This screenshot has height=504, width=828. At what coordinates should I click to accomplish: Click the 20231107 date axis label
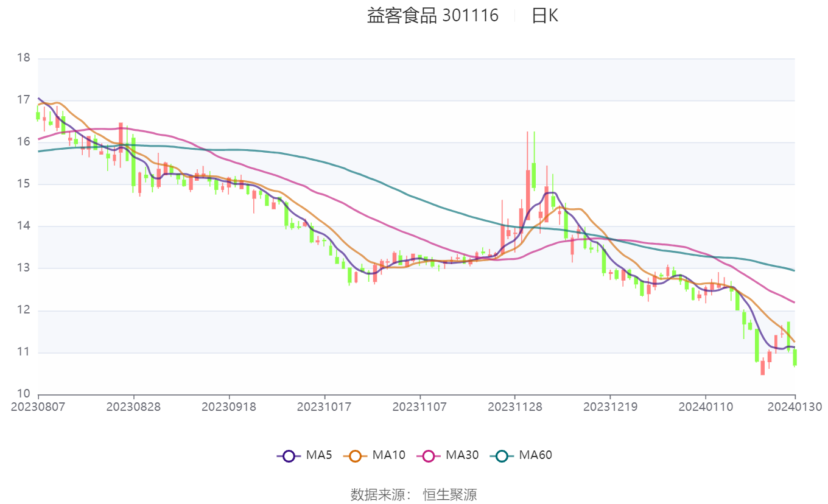pyautogui.click(x=420, y=407)
